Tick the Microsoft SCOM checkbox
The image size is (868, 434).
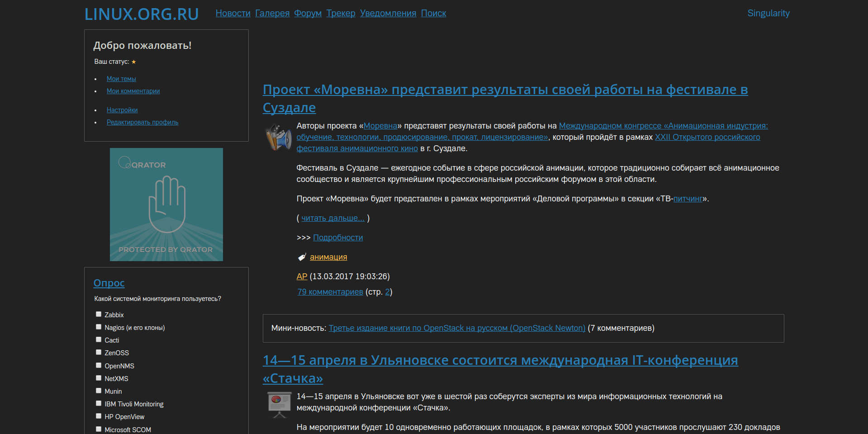(99, 429)
